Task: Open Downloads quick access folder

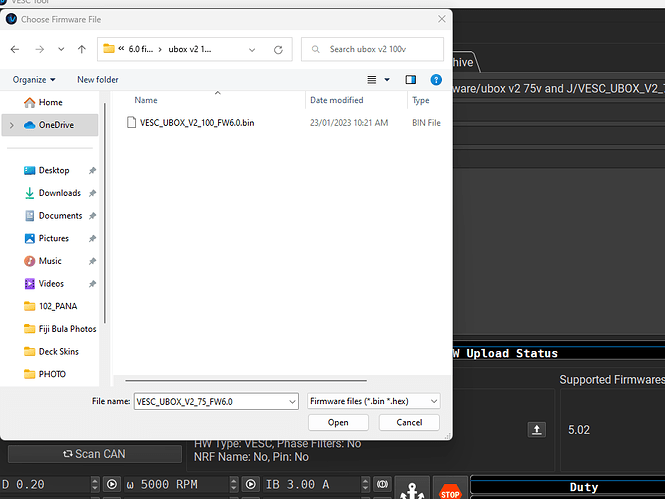Action: [x=54, y=193]
